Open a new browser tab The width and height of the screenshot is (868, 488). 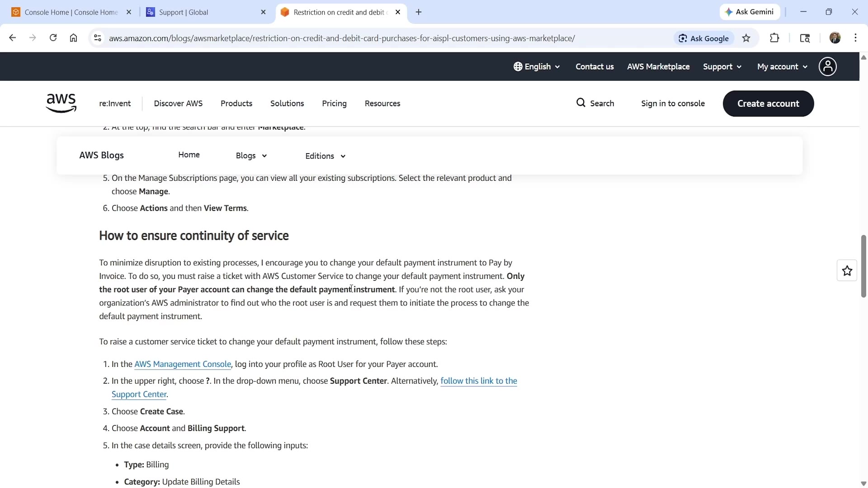tap(419, 12)
